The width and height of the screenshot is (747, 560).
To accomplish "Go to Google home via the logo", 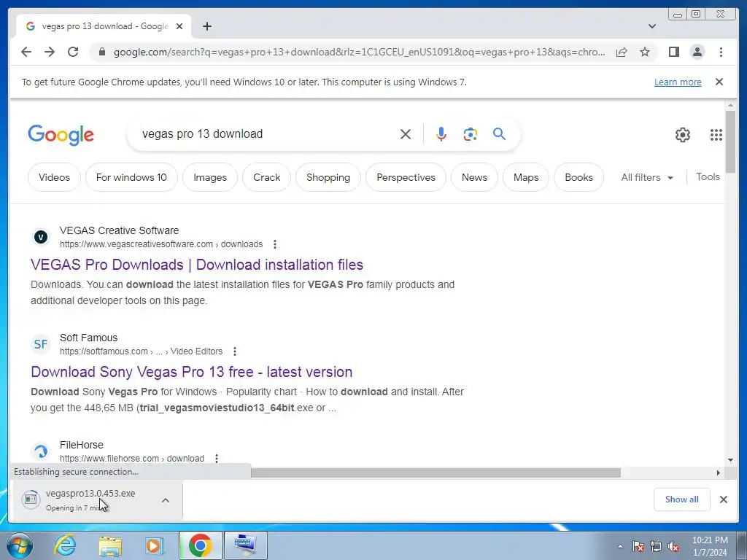I will coord(61,135).
